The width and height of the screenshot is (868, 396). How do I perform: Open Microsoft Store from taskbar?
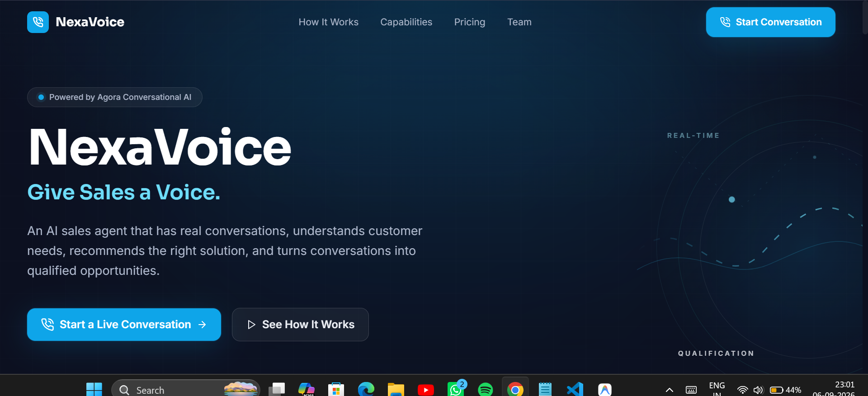tap(336, 390)
